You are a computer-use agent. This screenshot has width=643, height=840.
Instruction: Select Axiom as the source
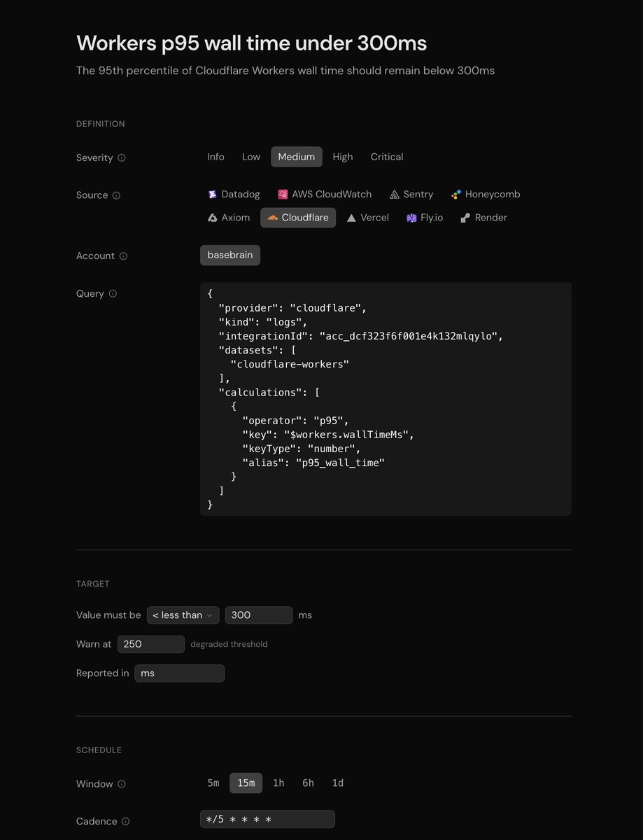[229, 218]
